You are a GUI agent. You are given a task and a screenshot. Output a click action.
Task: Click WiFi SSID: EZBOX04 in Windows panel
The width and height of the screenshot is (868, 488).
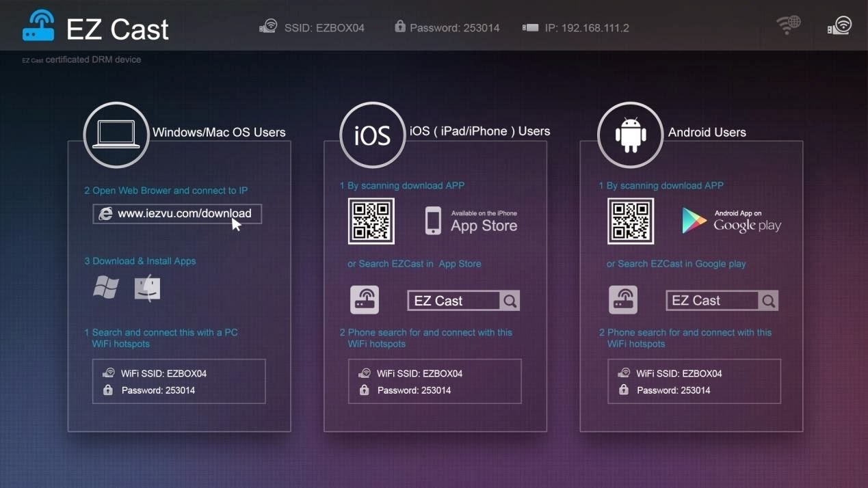click(163, 374)
